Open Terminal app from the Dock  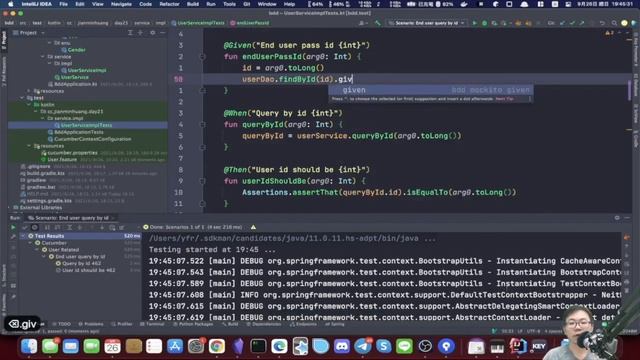coord(258,346)
